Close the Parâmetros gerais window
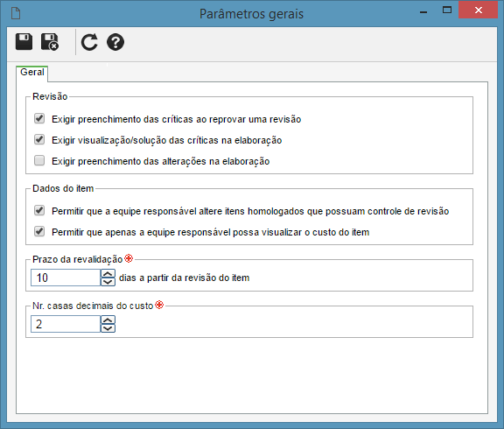This screenshot has width=504, height=429. (x=478, y=10)
